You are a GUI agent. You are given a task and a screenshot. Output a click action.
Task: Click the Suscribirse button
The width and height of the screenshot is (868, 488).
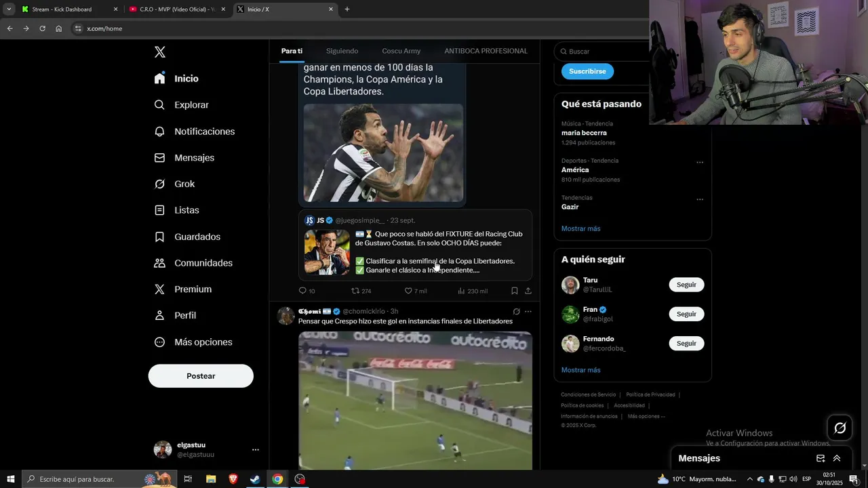point(587,71)
